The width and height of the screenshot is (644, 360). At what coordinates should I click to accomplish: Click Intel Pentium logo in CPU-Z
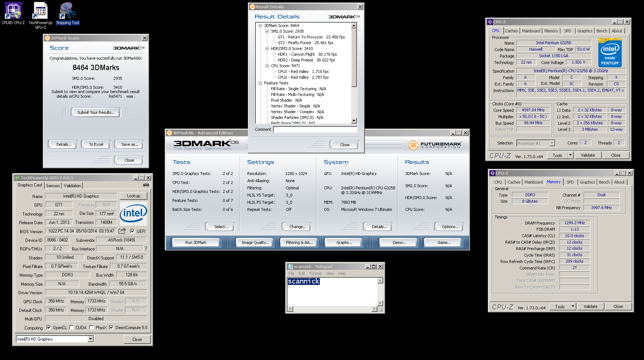point(610,53)
